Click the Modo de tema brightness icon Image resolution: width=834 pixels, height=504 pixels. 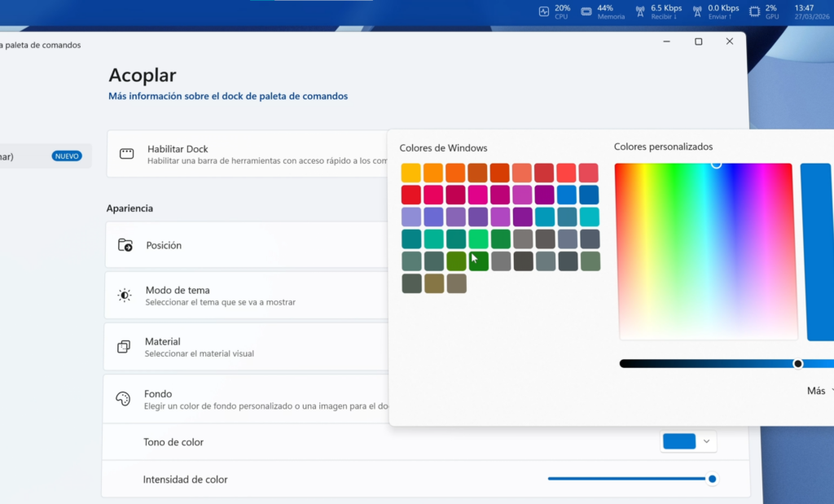point(125,295)
